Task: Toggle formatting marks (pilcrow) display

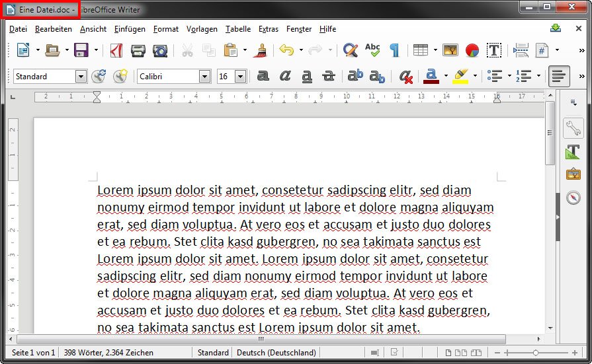Action: [394, 50]
